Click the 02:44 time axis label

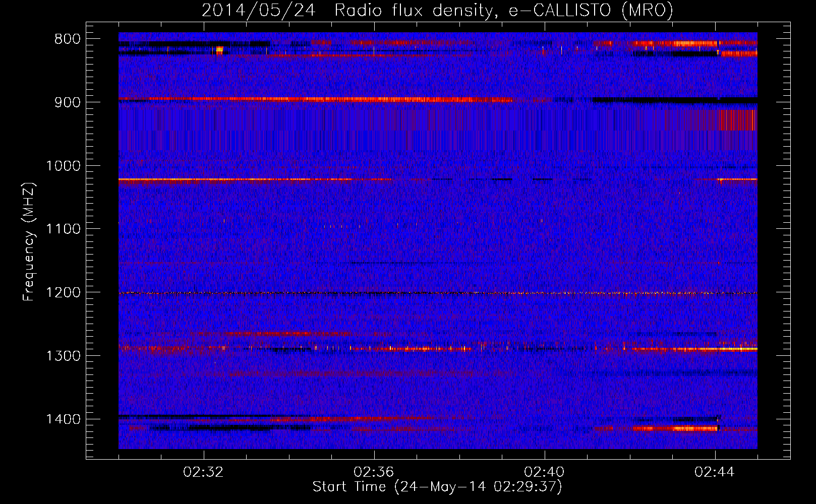click(715, 472)
